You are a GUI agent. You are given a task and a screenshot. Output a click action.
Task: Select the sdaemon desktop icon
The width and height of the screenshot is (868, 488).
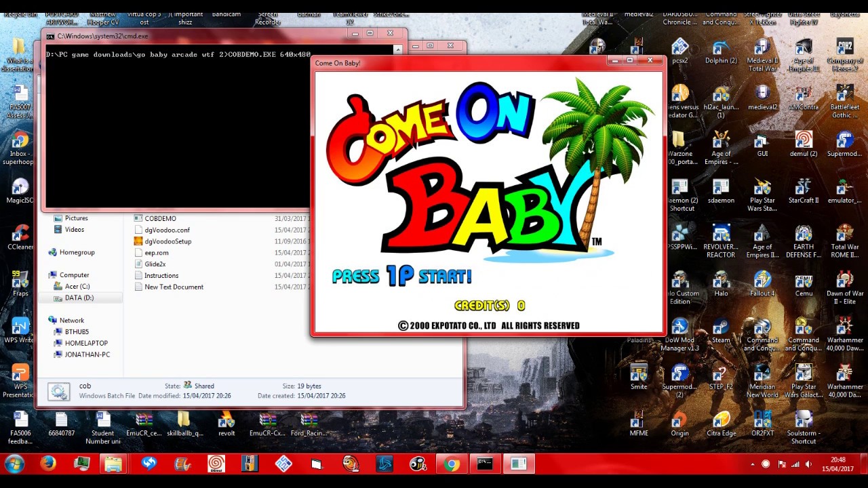(721, 191)
